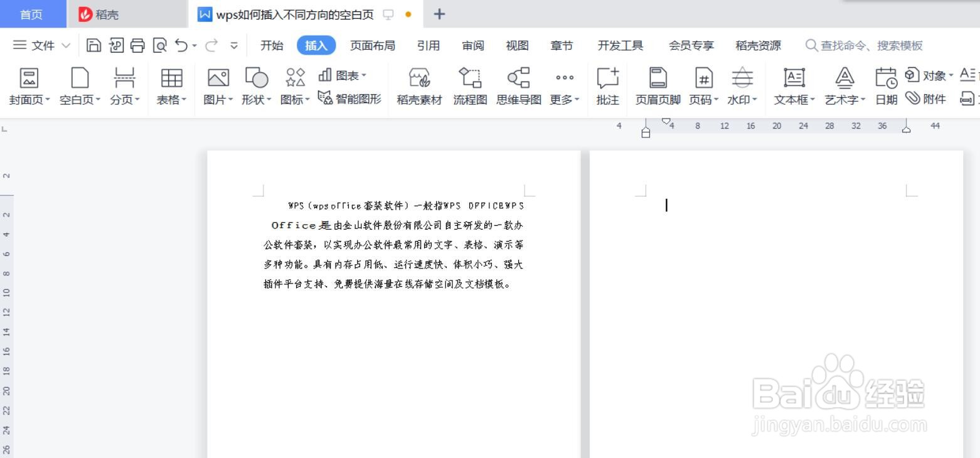This screenshot has height=458, width=980.
Task: Insert a 流程图 flowchart
Action: (470, 86)
